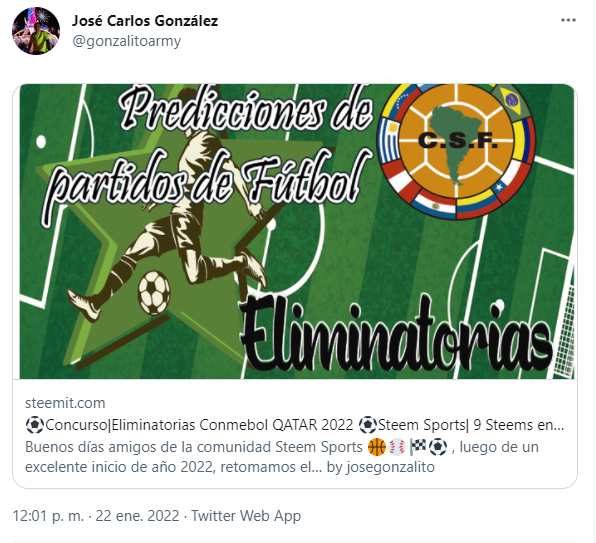
Task: Click the Twitter Web App source link
Action: (x=246, y=516)
